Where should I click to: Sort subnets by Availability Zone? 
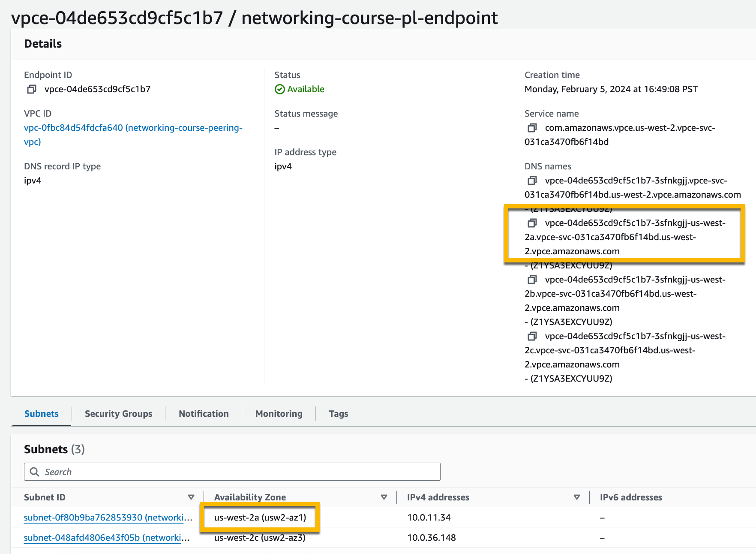click(x=383, y=497)
